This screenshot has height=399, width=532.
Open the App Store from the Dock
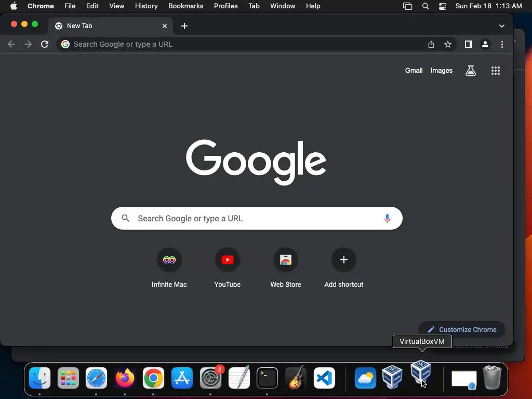tap(182, 378)
